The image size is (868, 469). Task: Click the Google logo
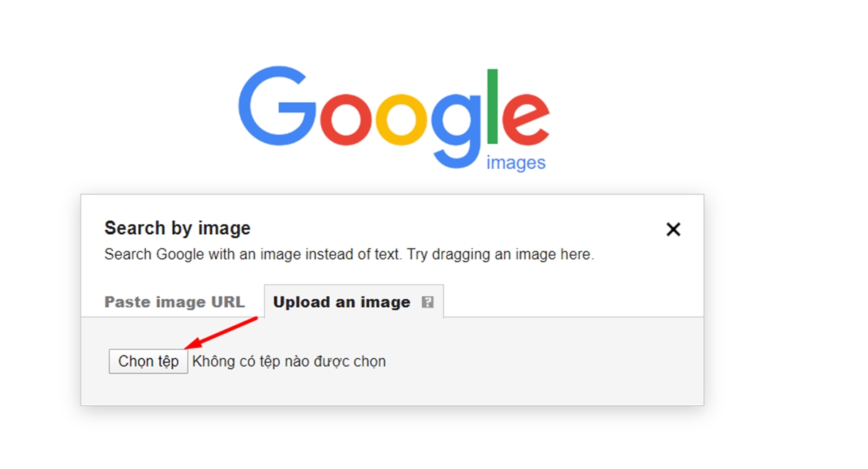coord(394,119)
